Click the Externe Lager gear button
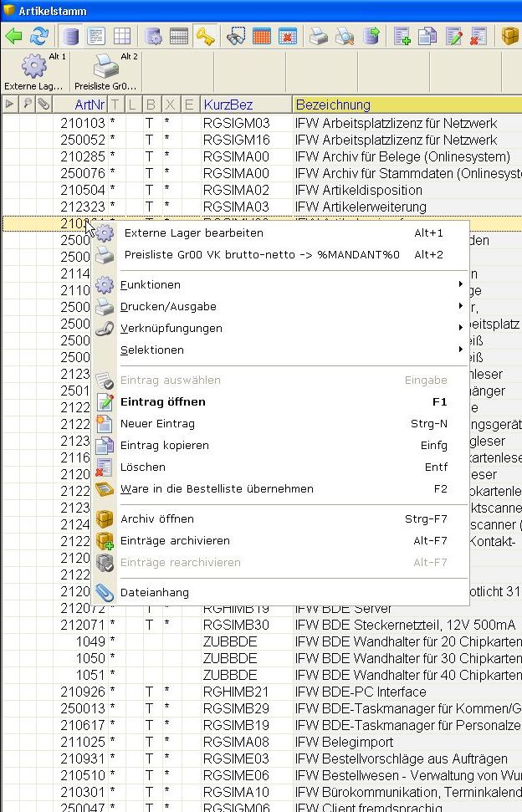Viewport: 522px width, 812px height. tap(33, 71)
